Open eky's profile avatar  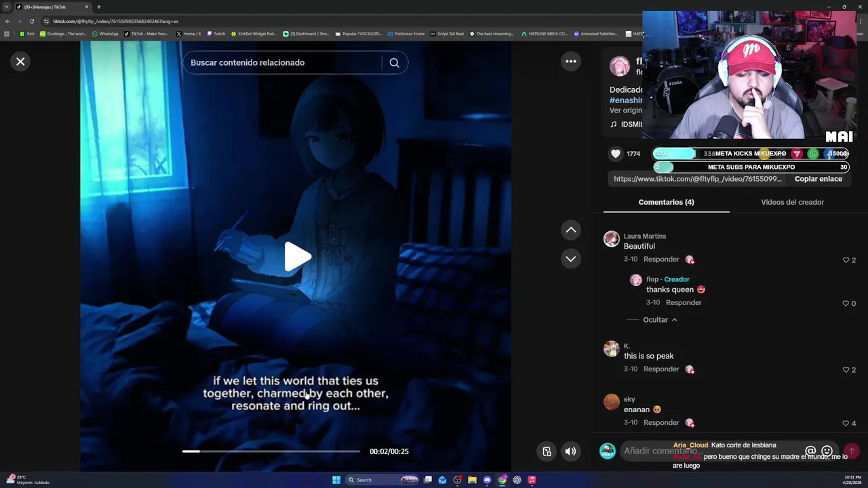(612, 402)
